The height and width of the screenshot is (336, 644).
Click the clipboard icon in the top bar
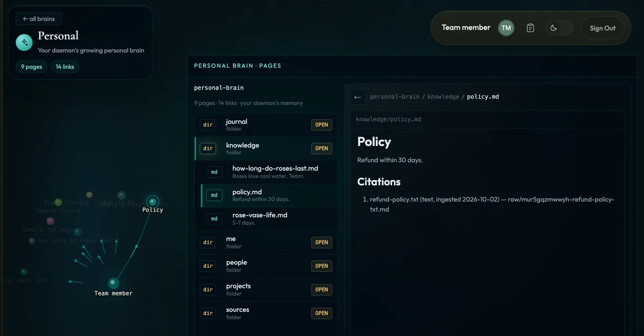tap(530, 28)
